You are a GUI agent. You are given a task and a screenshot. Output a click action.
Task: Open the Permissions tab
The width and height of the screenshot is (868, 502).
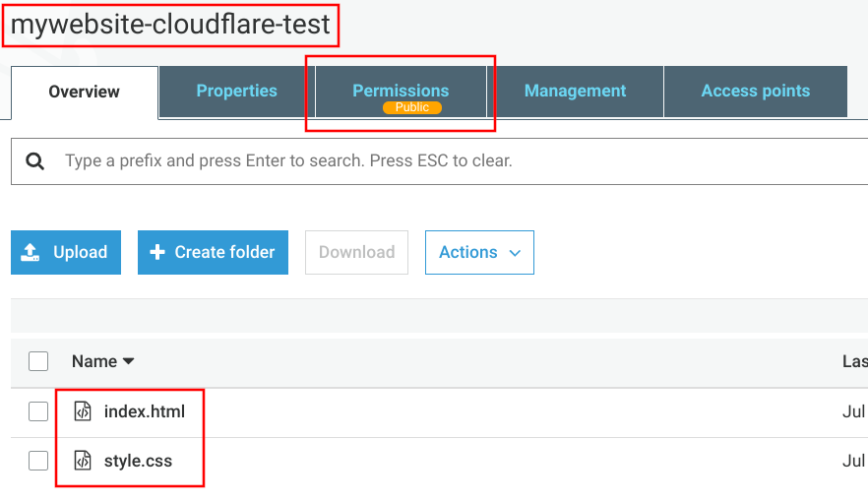[401, 89]
